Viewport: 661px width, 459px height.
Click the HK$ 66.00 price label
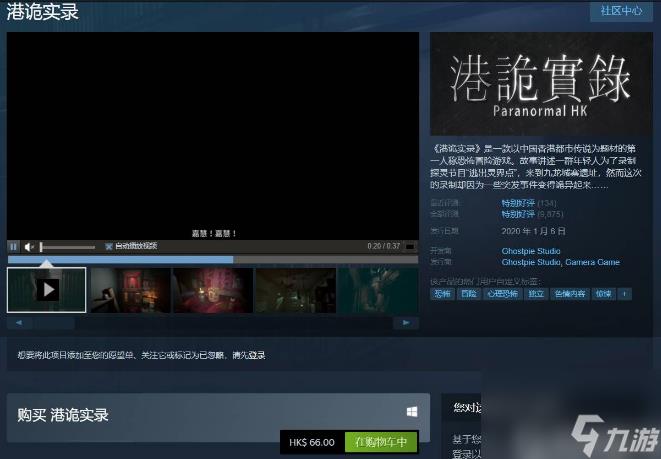coord(312,442)
